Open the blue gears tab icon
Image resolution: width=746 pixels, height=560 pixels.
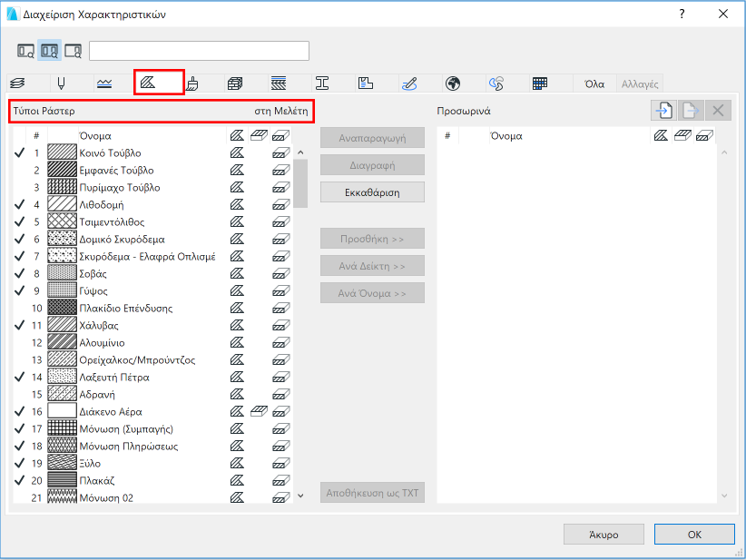[496, 84]
